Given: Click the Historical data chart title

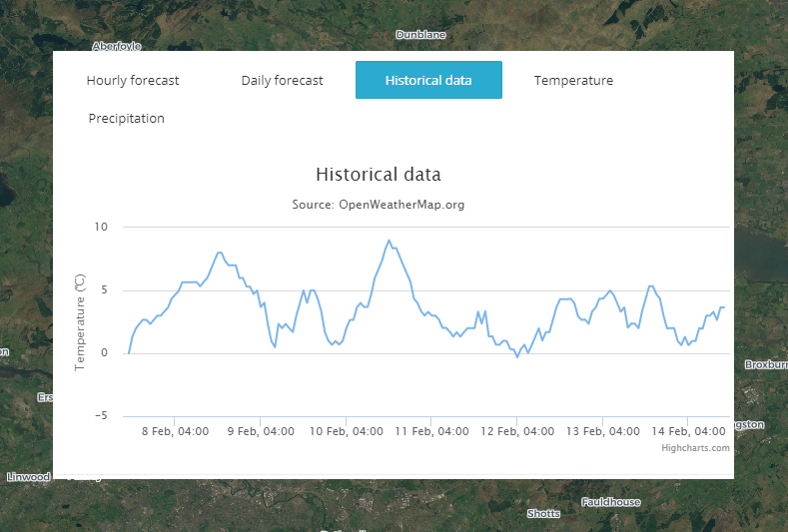Looking at the screenshot, I should [378, 175].
